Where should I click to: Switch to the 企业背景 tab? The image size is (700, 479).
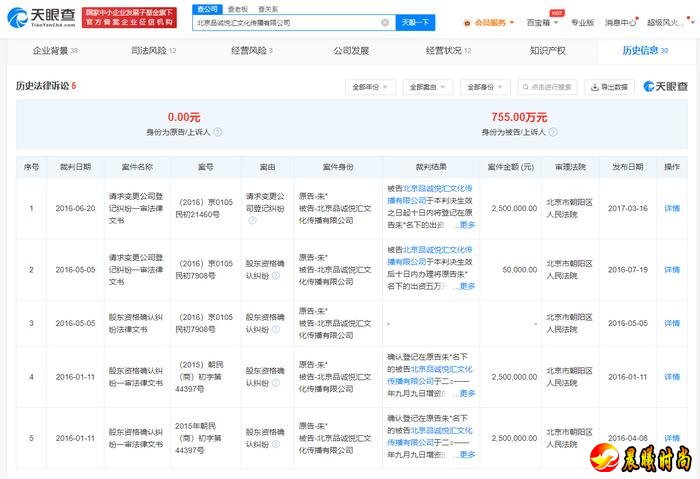[x=55, y=51]
